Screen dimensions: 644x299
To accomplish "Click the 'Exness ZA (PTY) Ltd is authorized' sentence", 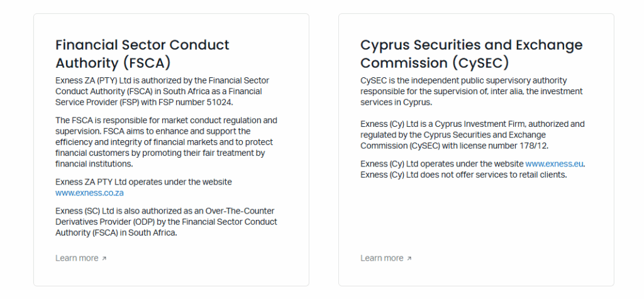I will pyautogui.click(x=126, y=80).
